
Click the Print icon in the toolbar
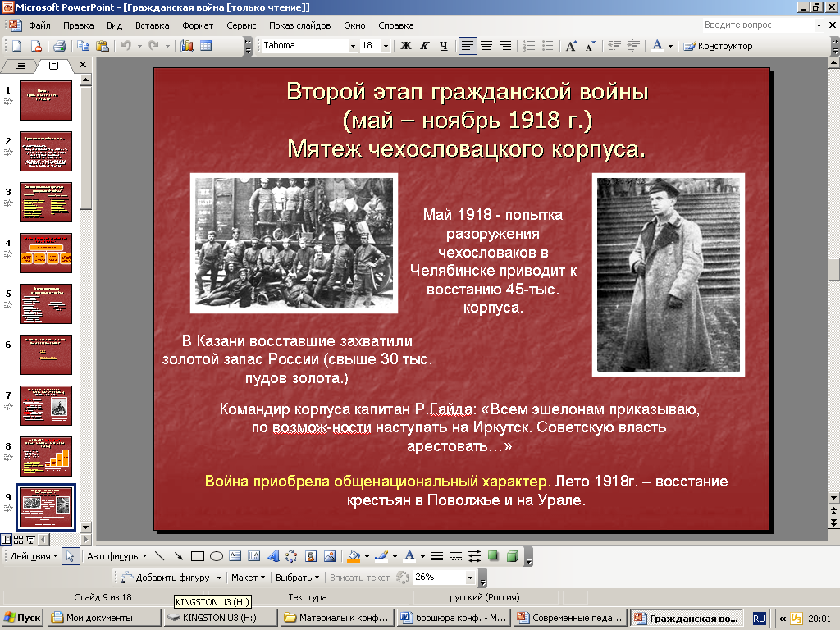59,46
